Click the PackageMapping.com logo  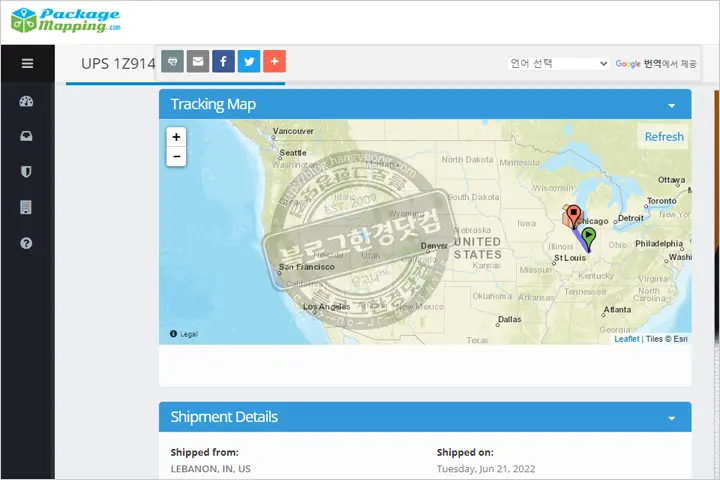point(66,21)
